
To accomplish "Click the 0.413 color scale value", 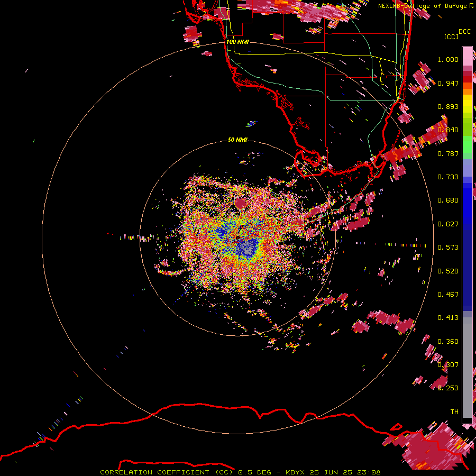I will pyautogui.click(x=448, y=318).
